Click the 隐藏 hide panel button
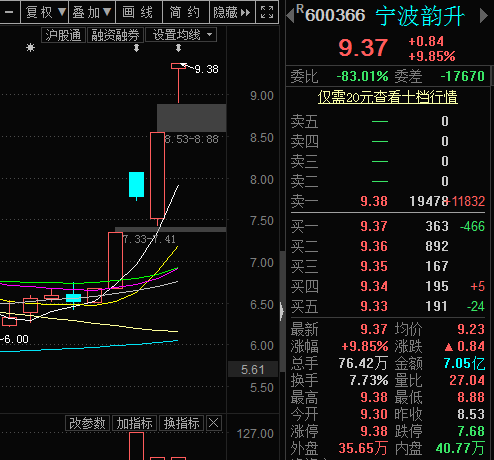This screenshot has height=460, width=494. (x=232, y=12)
